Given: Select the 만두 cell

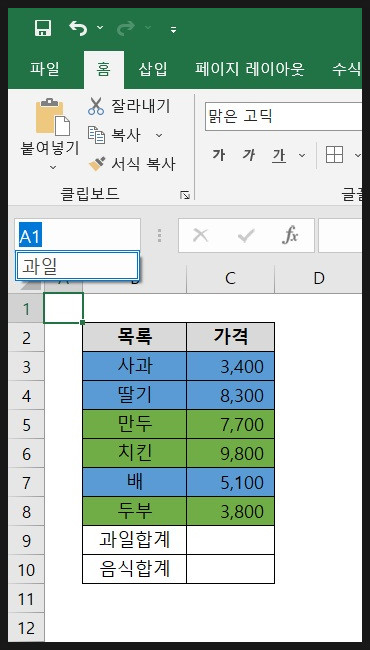Looking at the screenshot, I should (135, 424).
